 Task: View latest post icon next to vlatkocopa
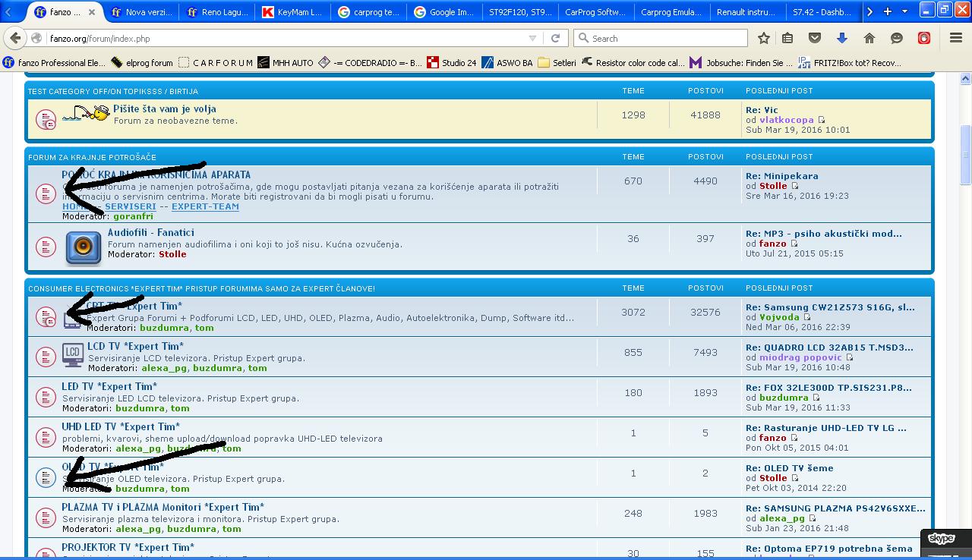[822, 120]
